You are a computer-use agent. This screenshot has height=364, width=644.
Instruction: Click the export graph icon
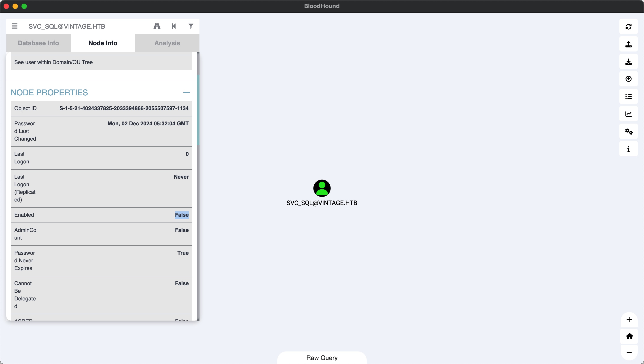[628, 44]
